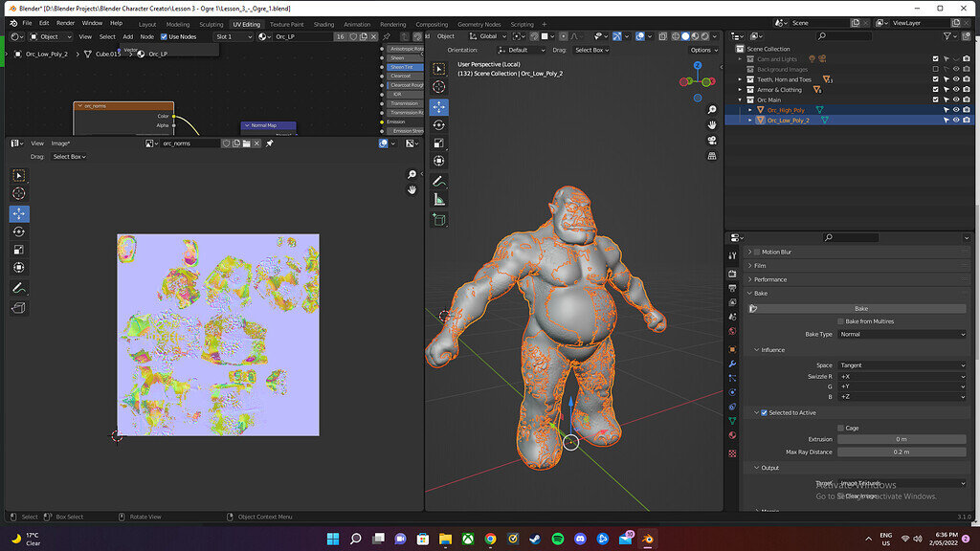Select the Move tool in UV image editor
The height and width of the screenshot is (551, 980).
[19, 213]
